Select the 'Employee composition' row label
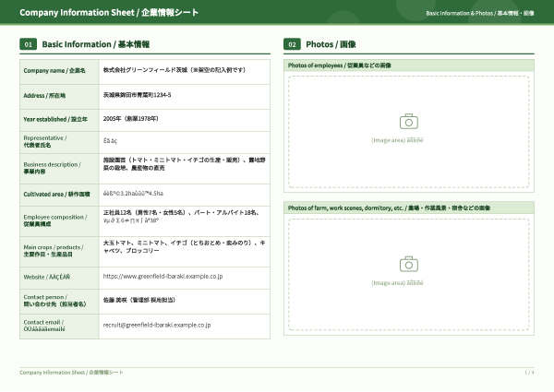The width and height of the screenshot is (554, 392). 55,220
